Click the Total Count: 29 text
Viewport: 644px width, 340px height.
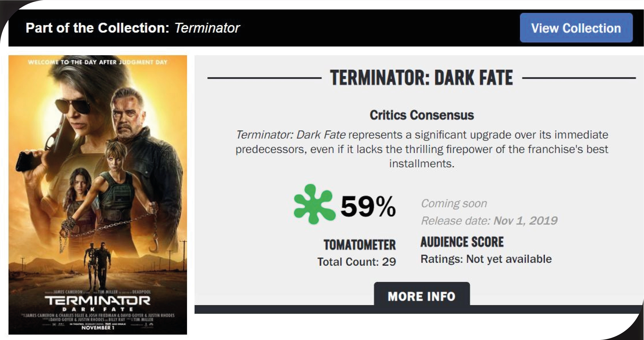tap(357, 262)
